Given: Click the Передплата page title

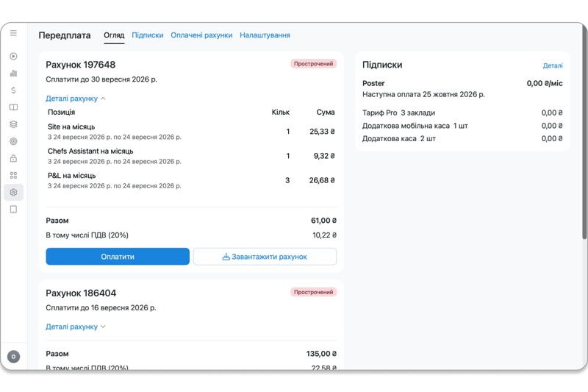Looking at the screenshot, I should (x=65, y=35).
